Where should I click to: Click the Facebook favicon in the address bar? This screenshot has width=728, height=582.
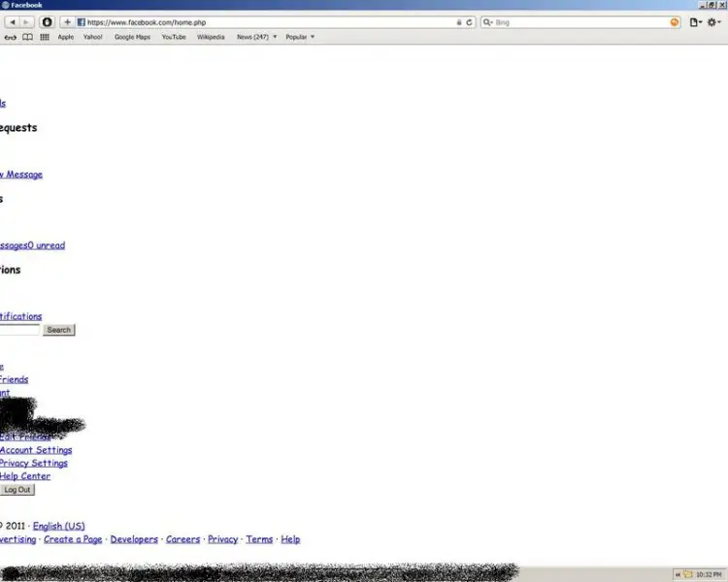[82, 22]
